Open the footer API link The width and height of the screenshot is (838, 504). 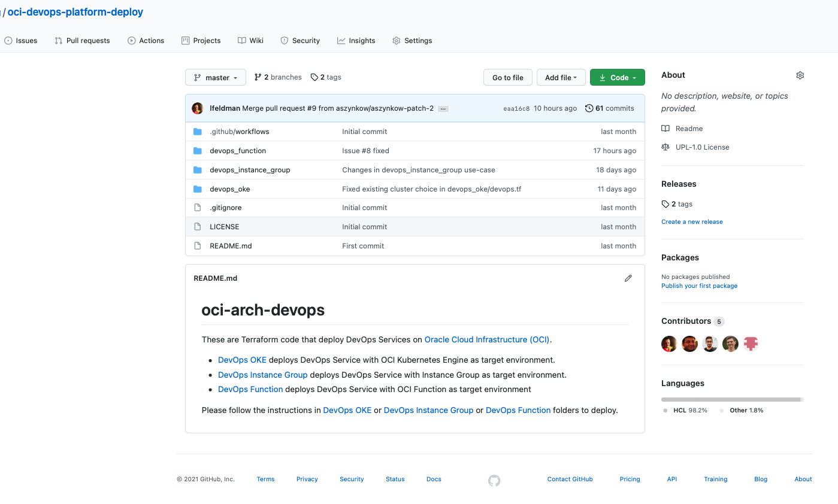point(672,479)
